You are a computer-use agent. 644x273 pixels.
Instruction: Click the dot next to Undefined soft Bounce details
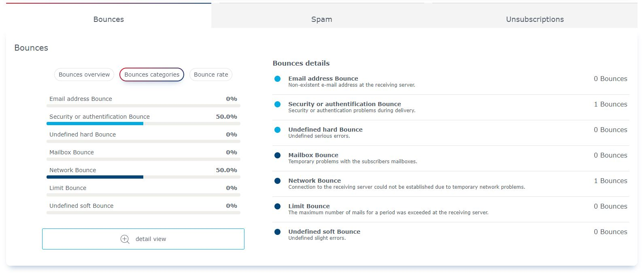pyautogui.click(x=277, y=232)
